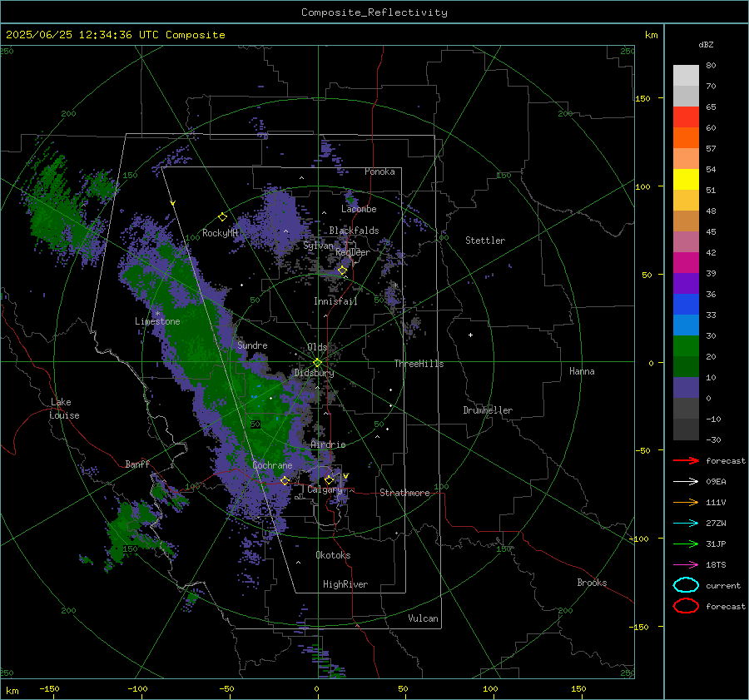Click the Lacombe town label
Image resolution: width=749 pixels, height=700 pixels.
pos(359,209)
